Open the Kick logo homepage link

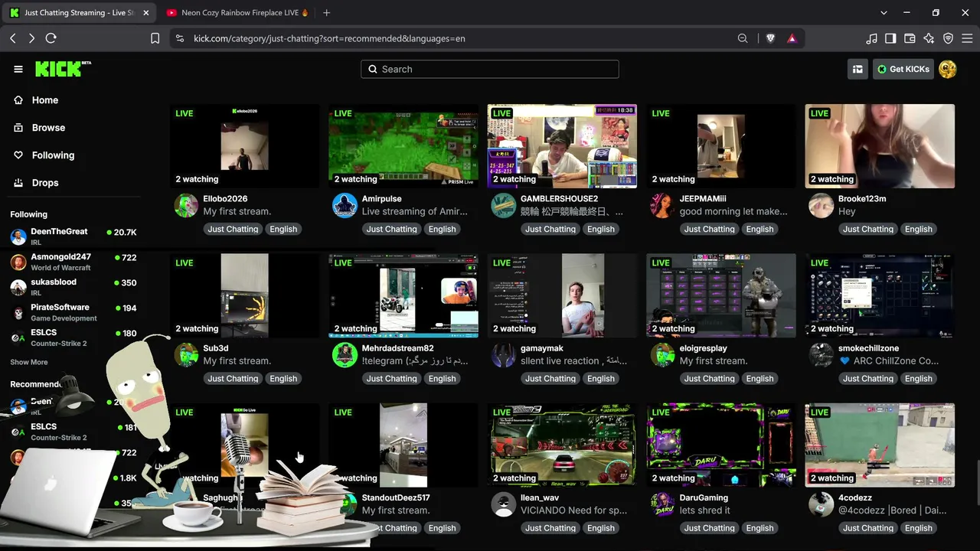(x=63, y=69)
